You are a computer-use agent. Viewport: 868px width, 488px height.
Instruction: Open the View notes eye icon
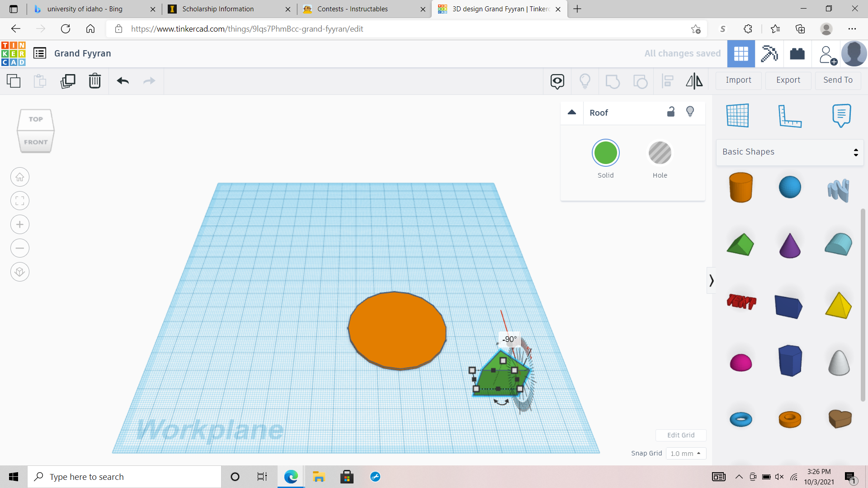click(557, 81)
